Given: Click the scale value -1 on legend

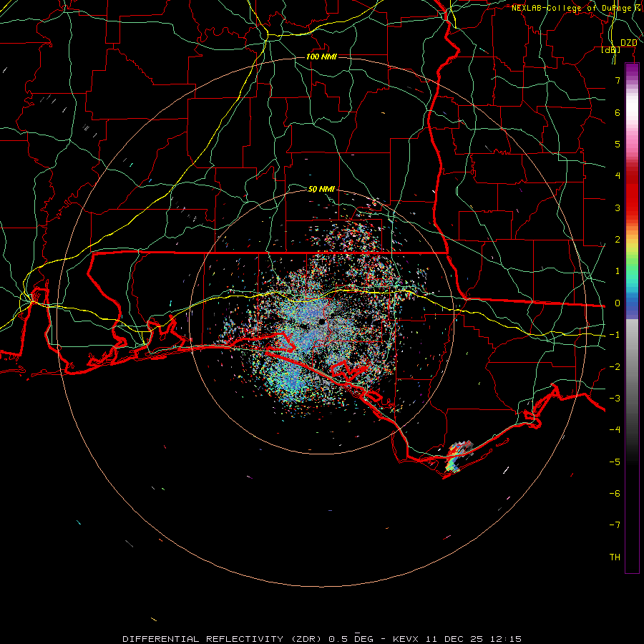Looking at the screenshot, I should pyautogui.click(x=615, y=335).
